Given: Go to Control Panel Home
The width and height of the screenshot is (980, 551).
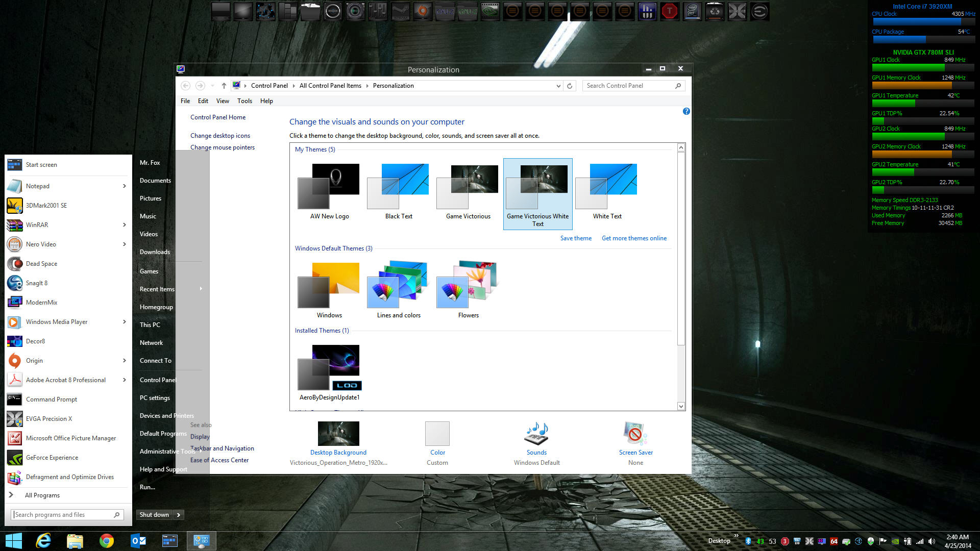Looking at the screenshot, I should pos(218,117).
